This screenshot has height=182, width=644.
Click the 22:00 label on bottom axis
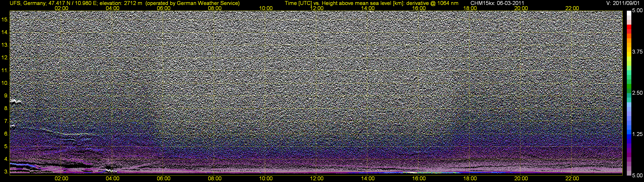point(572,179)
